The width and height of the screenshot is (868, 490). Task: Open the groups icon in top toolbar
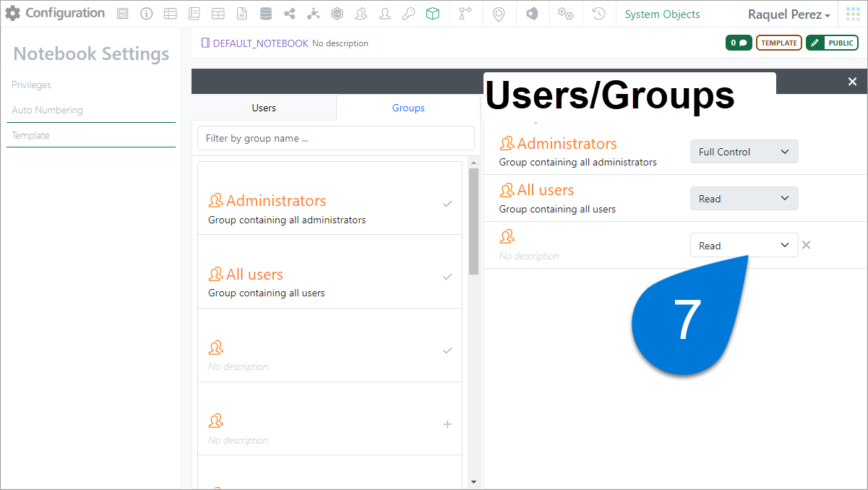pos(361,14)
